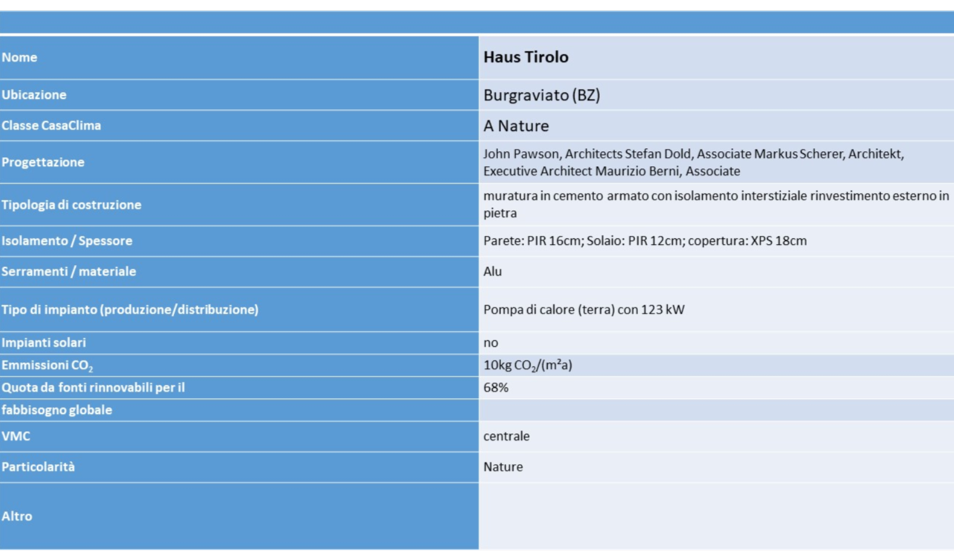Click the 'Impianti solari' row label

click(x=44, y=343)
